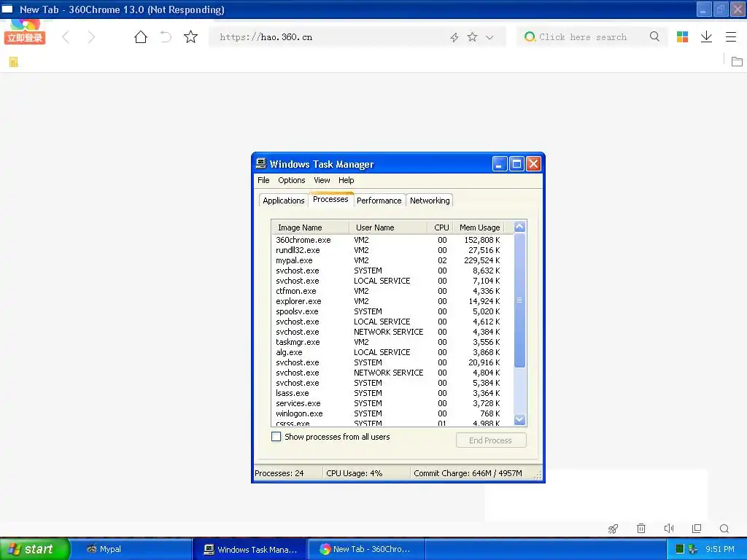Viewport: 747px width, 560px height.
Task: Enable Show processes from all users
Action: coord(276,437)
